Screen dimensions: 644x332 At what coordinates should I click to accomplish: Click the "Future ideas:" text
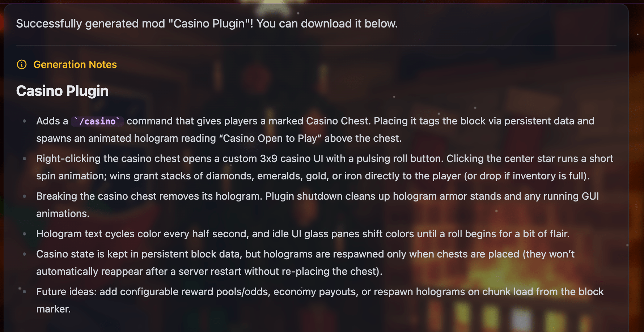click(67, 292)
